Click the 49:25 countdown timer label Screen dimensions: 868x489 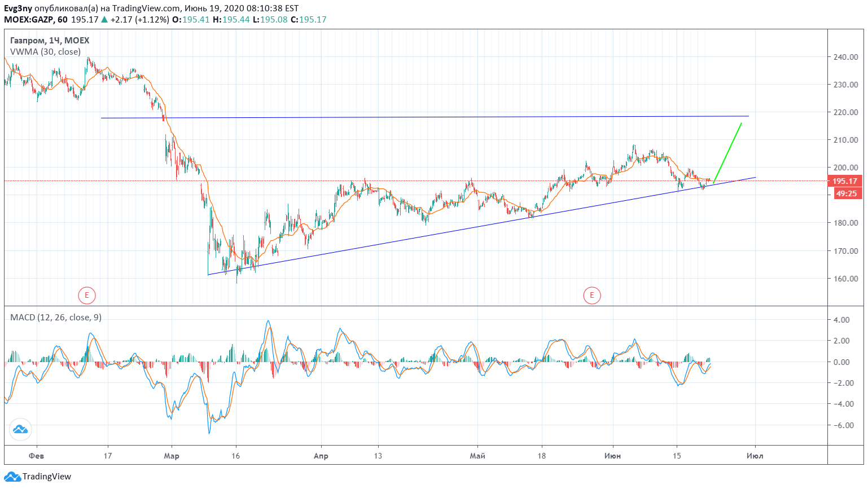847,193
